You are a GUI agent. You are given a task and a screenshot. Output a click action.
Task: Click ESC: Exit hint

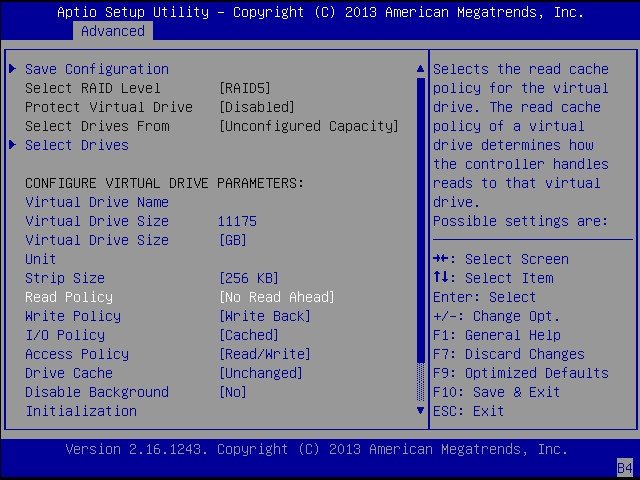click(x=469, y=411)
